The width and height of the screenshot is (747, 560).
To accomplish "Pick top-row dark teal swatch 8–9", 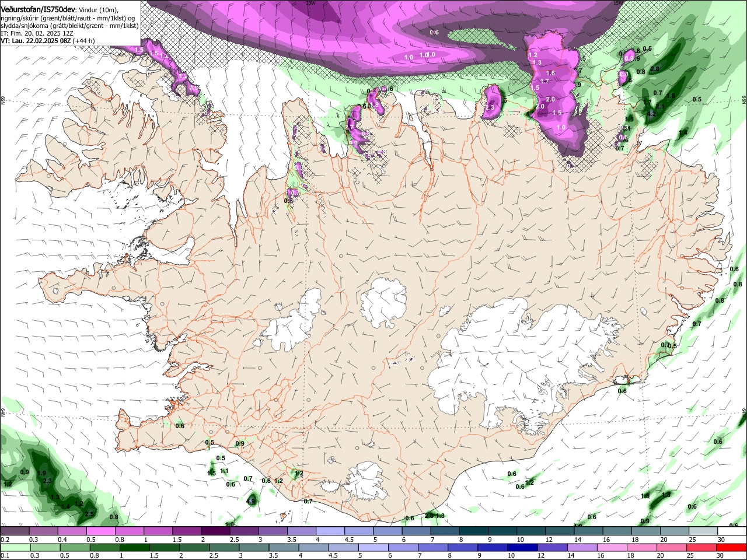I will (x=473, y=531).
